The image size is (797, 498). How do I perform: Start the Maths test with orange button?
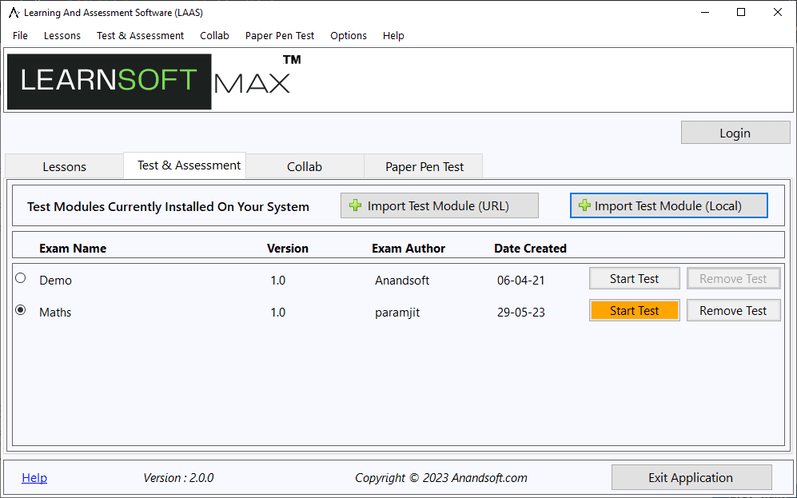(x=634, y=311)
